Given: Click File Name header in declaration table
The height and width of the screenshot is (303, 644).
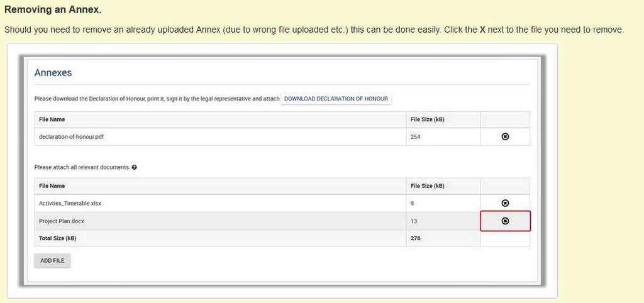Looking at the screenshot, I should pyautogui.click(x=52, y=119).
